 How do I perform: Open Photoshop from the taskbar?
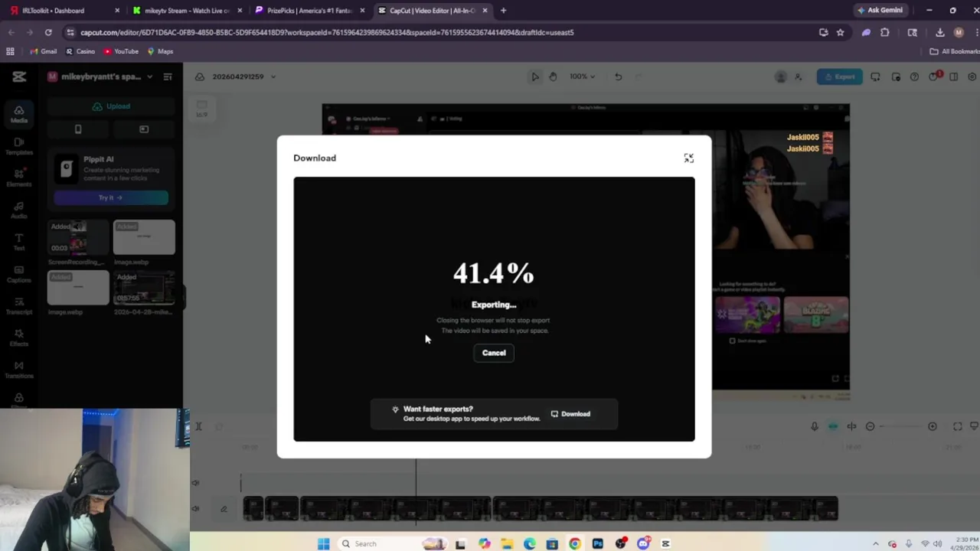pyautogui.click(x=597, y=544)
